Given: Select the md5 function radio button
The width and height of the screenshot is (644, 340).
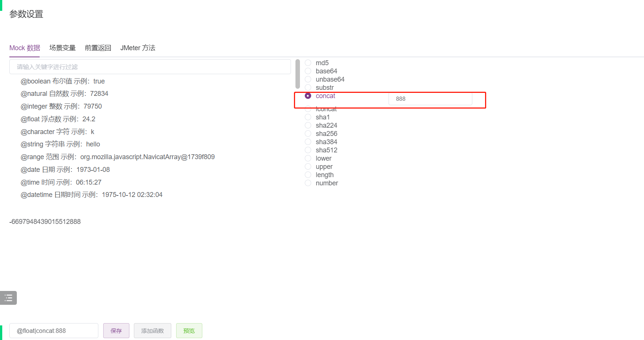Looking at the screenshot, I should click(x=308, y=63).
